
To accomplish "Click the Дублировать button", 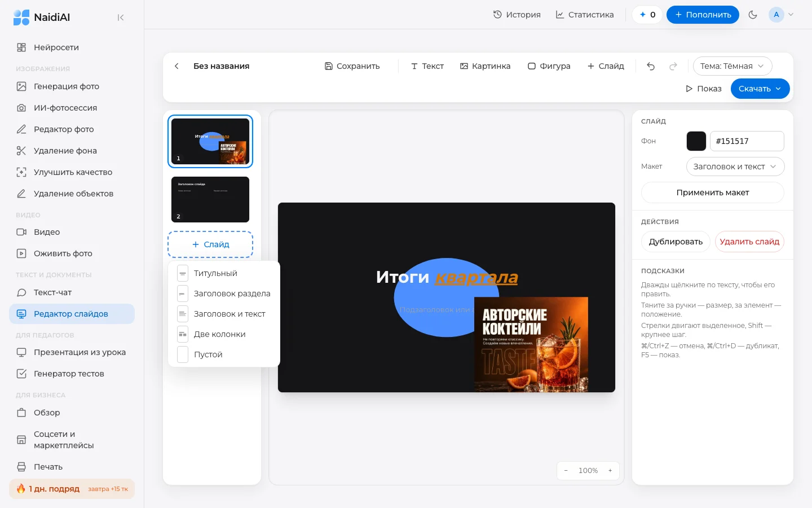I will tap(676, 242).
